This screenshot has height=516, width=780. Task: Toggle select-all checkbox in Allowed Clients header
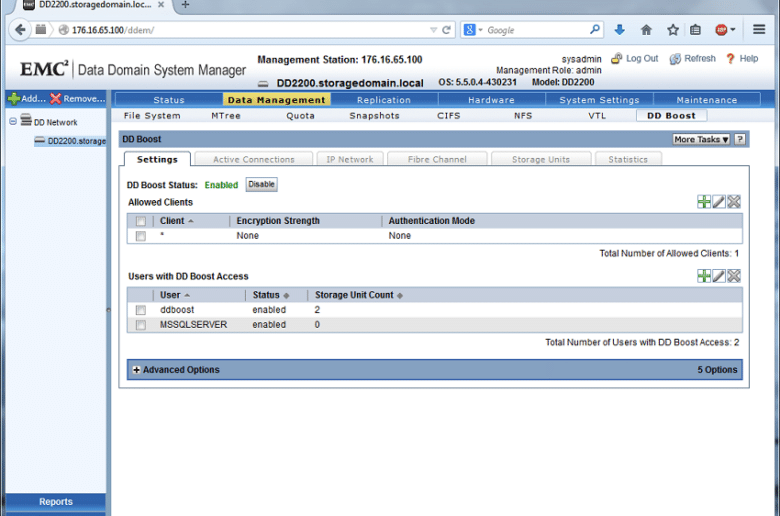pos(141,221)
